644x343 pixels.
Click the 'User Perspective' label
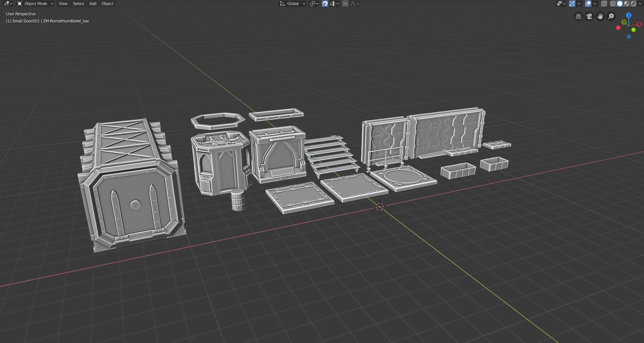(21, 14)
